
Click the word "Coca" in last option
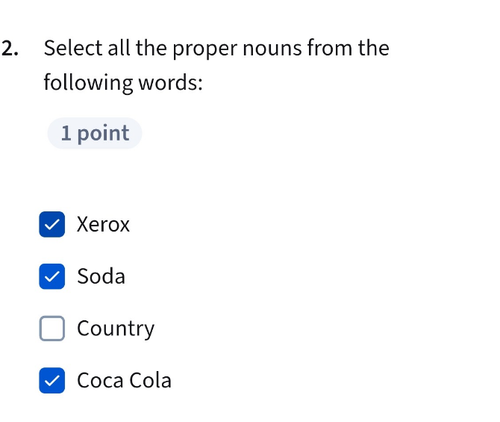pos(100,380)
